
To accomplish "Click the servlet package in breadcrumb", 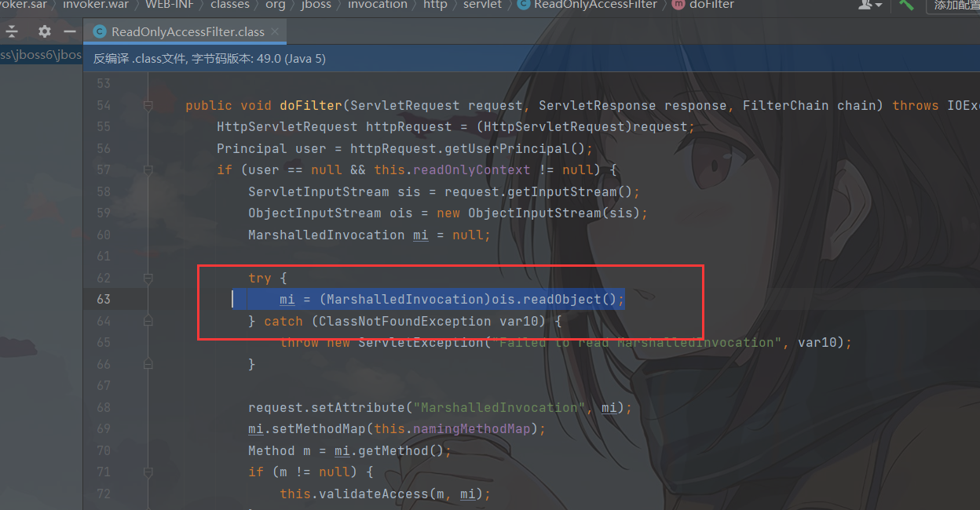I will tap(483, 5).
